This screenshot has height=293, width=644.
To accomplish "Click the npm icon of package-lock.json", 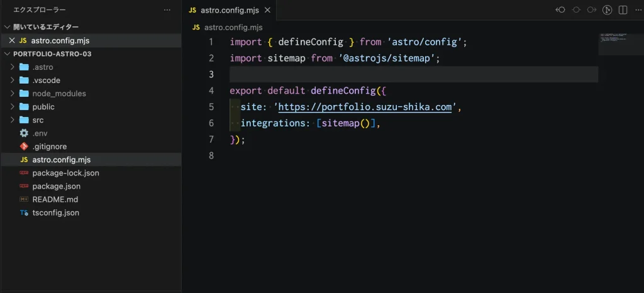I will [24, 173].
